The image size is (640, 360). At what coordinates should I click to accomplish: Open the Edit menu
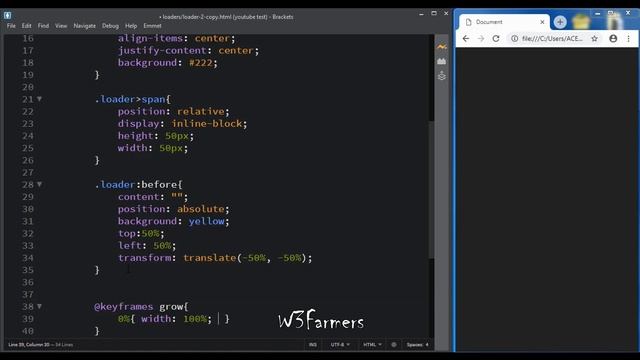point(27,26)
